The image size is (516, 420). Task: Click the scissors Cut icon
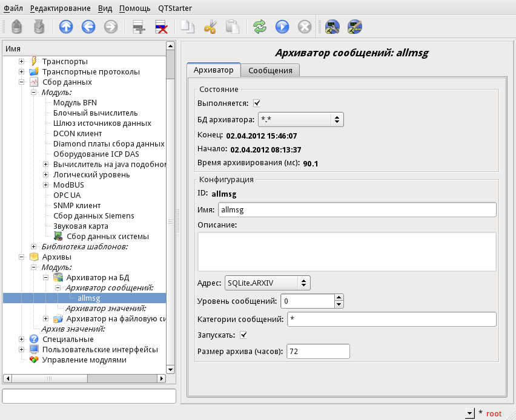[210, 27]
